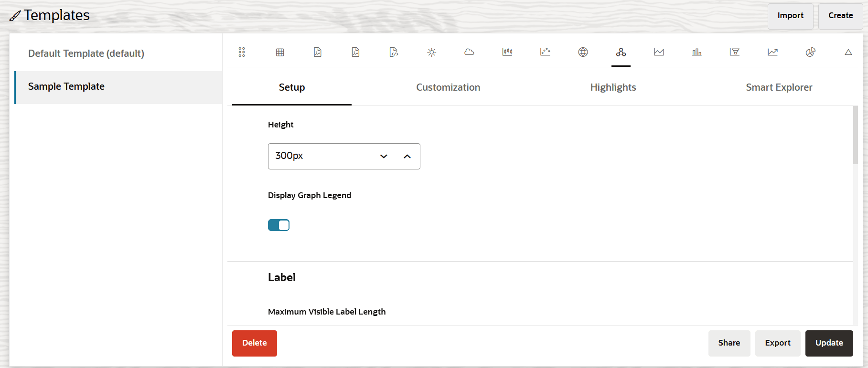Select the cloud icon
The height and width of the screenshot is (368, 868).
[469, 52]
